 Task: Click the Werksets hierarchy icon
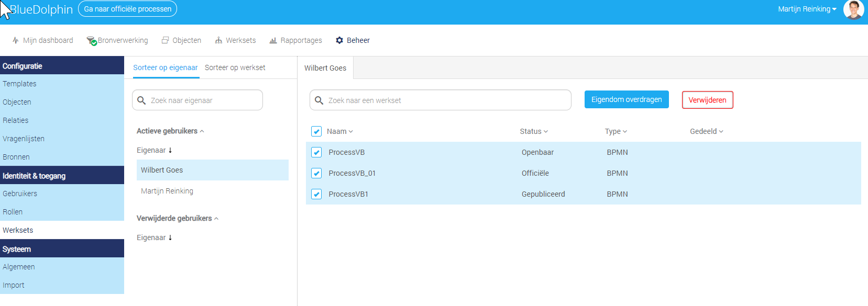point(218,40)
